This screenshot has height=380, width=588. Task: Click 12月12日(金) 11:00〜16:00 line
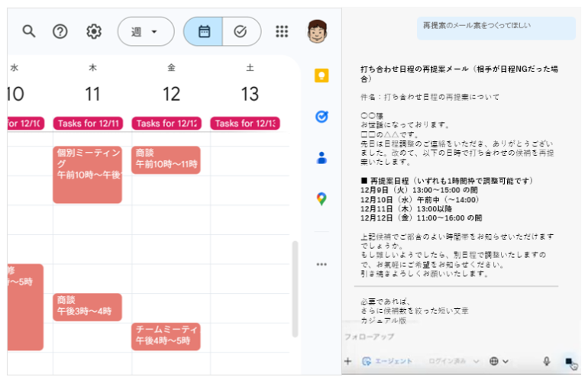(421, 217)
